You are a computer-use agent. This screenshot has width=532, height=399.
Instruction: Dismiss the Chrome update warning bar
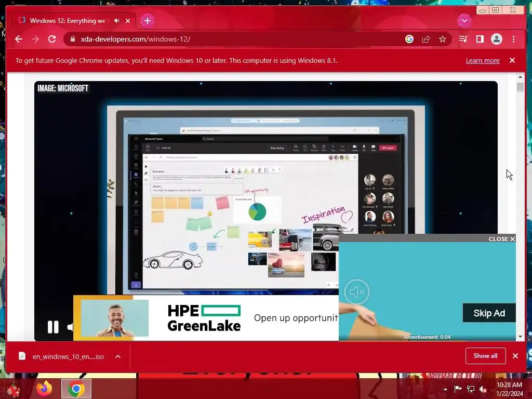(x=512, y=60)
